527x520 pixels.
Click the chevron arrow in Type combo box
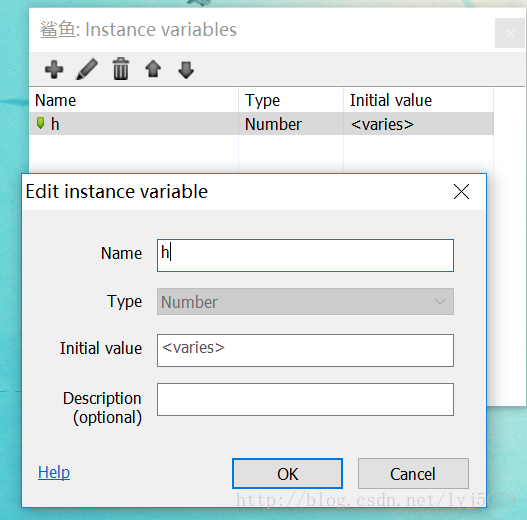[x=440, y=302]
